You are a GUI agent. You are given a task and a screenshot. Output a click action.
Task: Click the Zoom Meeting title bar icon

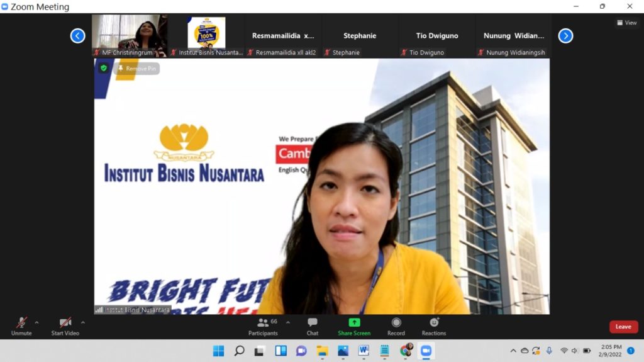coord(5,6)
